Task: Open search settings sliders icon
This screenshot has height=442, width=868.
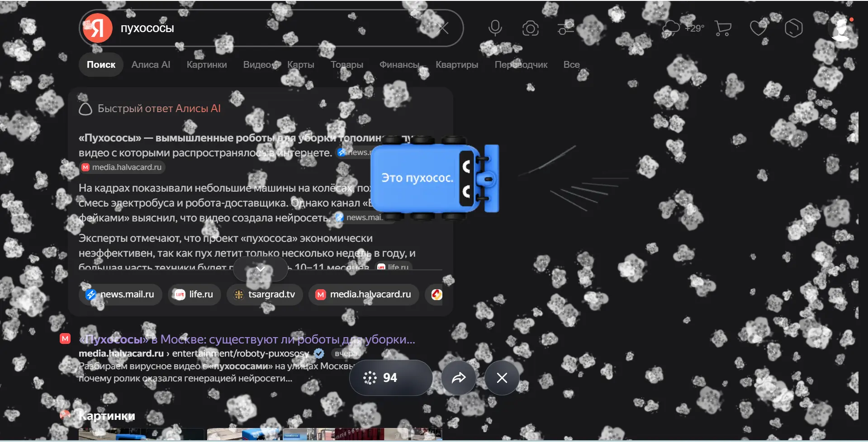Action: pos(565,28)
